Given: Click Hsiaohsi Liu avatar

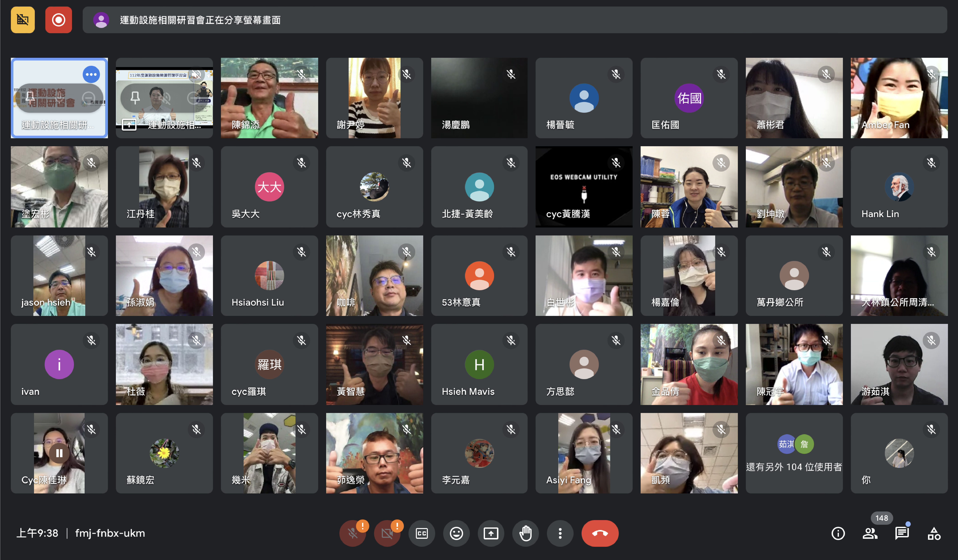Looking at the screenshot, I should point(269,276).
